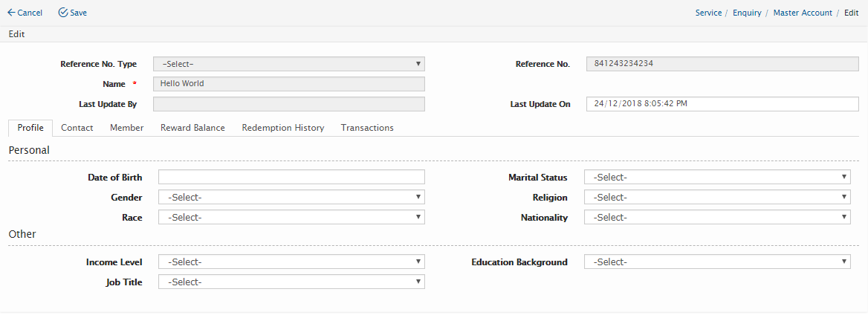This screenshot has height=318, width=868.
Task: Click the Cancel back arrow icon
Action: click(11, 13)
